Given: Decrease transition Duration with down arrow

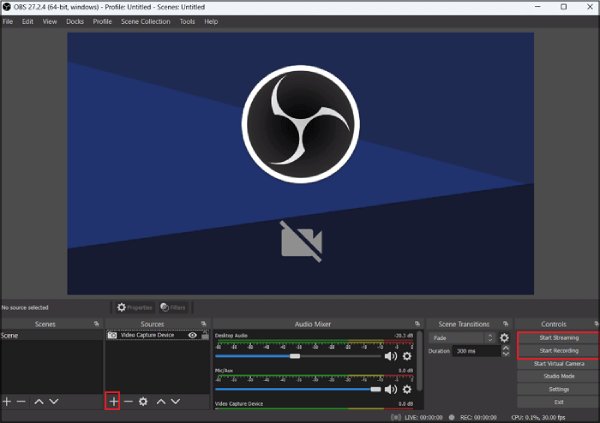Looking at the screenshot, I should point(506,354).
